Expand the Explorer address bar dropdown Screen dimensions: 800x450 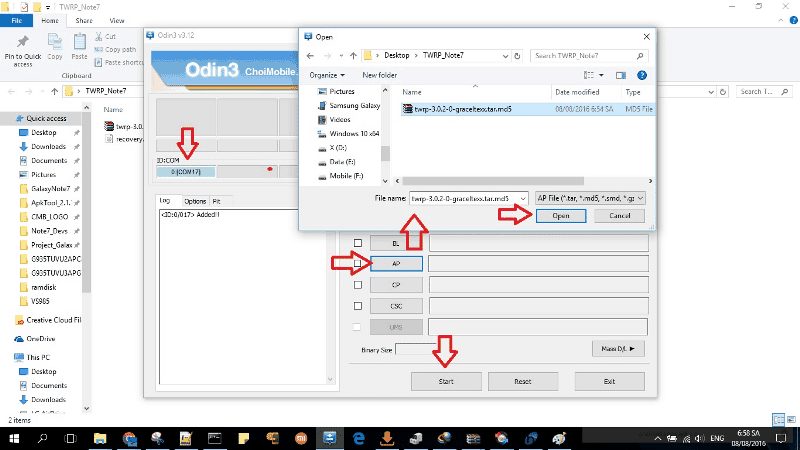(x=711, y=92)
